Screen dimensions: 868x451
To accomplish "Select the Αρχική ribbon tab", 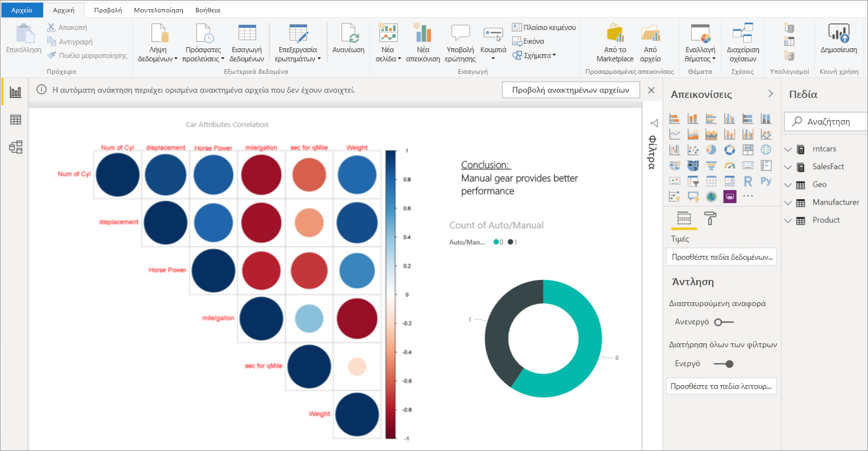I will coord(63,10).
